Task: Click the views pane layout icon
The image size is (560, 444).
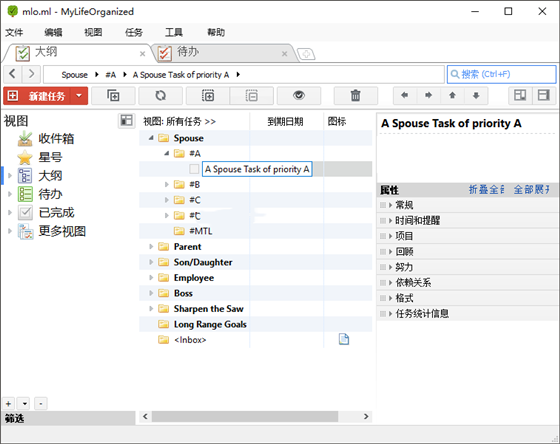Action: 126,121
